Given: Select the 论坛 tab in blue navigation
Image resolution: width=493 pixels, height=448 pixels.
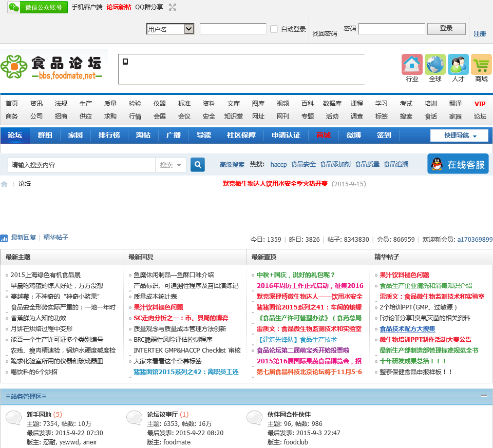Looking at the screenshot, I should coord(15,135).
